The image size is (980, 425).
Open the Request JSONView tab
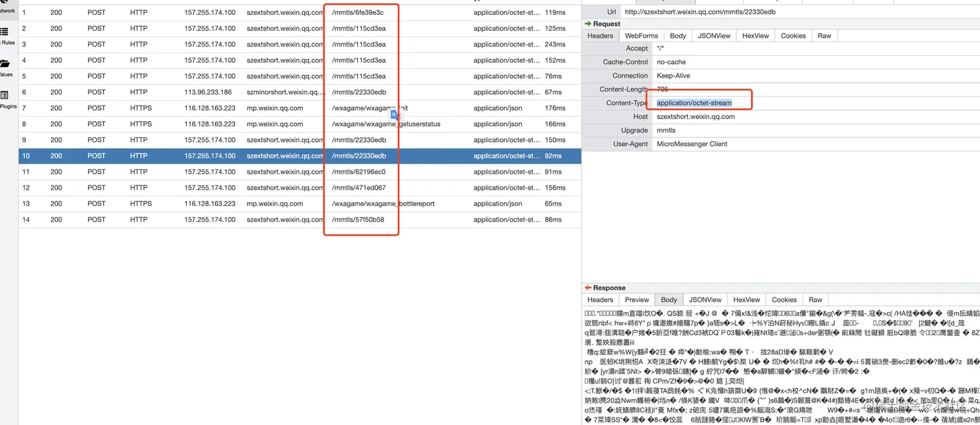tap(714, 36)
